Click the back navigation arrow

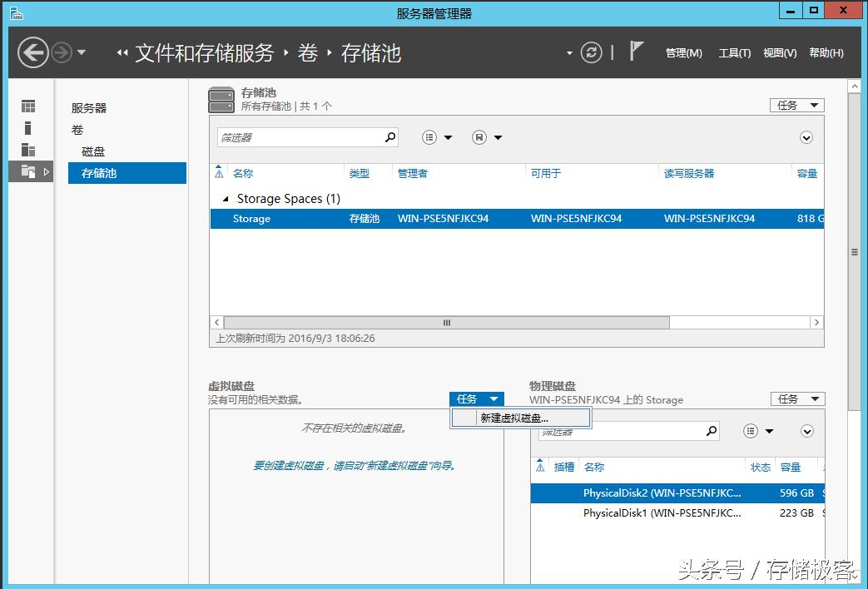pyautogui.click(x=32, y=52)
